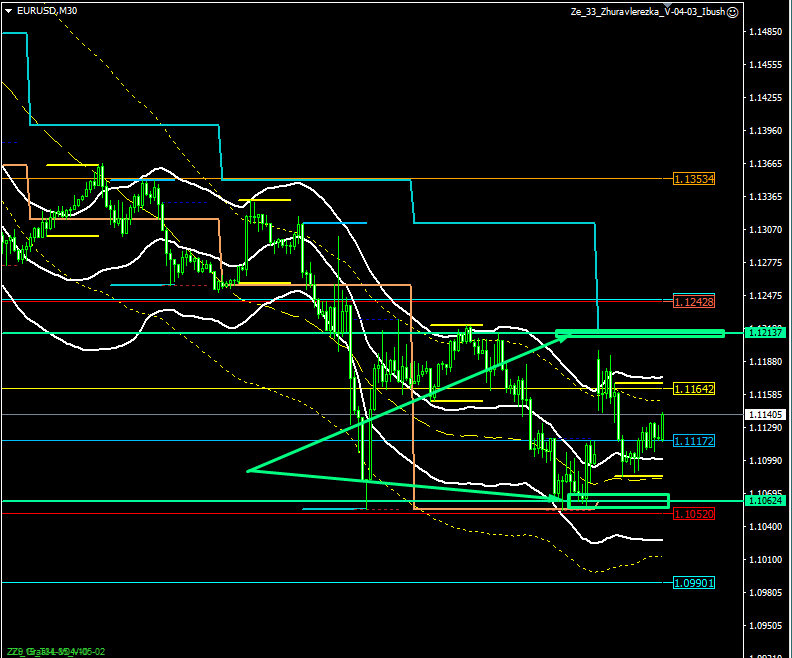The width and height of the screenshot is (792, 658).
Task: Click the green 1.10624 price axis tag
Action: coord(765,500)
